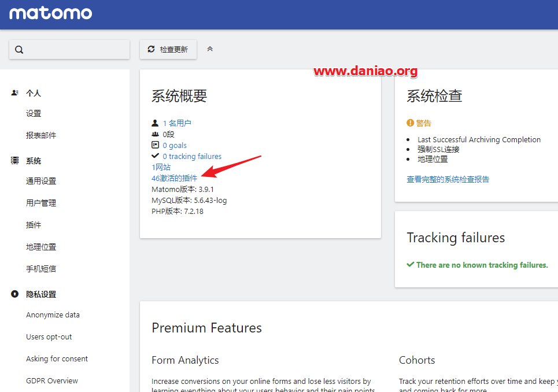
Task: Click the 0 tracking failures link
Action: click(x=192, y=157)
